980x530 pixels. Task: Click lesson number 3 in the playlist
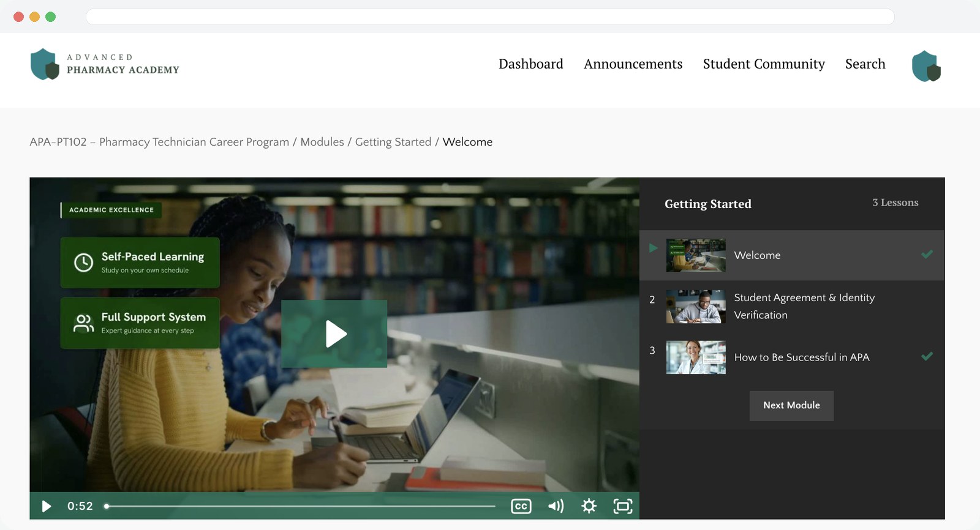[652, 351]
